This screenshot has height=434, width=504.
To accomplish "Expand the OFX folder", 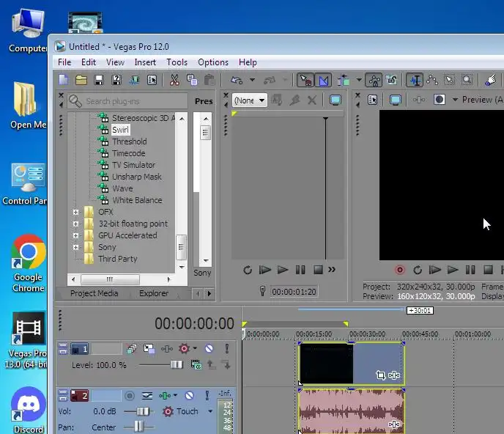I will pyautogui.click(x=75, y=212).
